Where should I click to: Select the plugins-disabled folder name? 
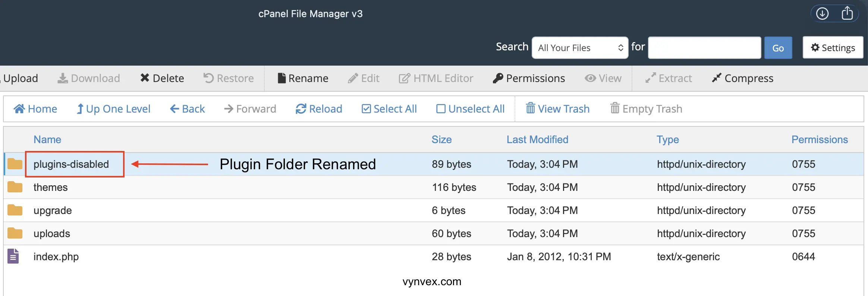click(71, 164)
